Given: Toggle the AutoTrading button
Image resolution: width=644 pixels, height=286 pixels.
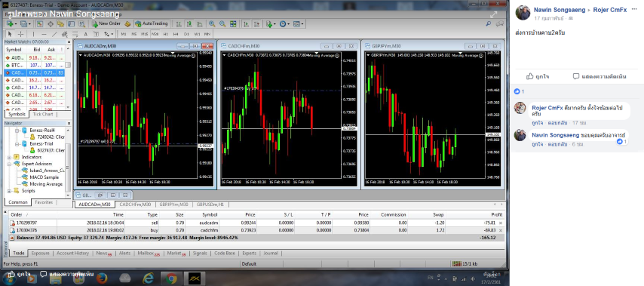Looking at the screenshot, I should pyautogui.click(x=152, y=24).
